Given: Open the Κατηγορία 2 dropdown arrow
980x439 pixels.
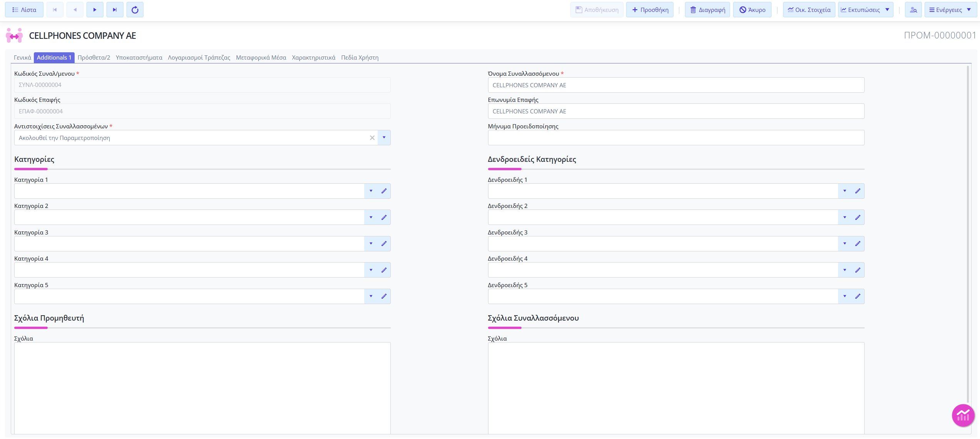Looking at the screenshot, I should point(371,217).
